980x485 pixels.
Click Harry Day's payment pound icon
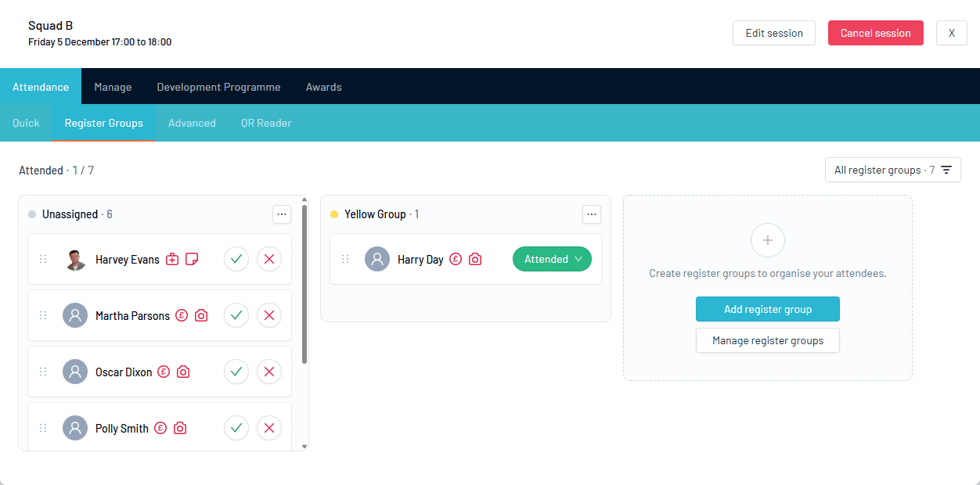point(456,259)
